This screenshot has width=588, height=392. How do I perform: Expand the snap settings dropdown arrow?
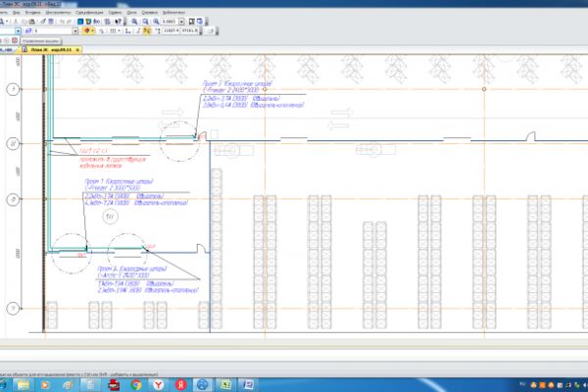[93, 30]
